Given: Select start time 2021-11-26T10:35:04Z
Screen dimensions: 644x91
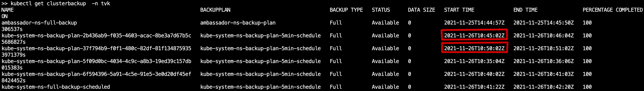Looking at the screenshot, I should (x=474, y=61).
